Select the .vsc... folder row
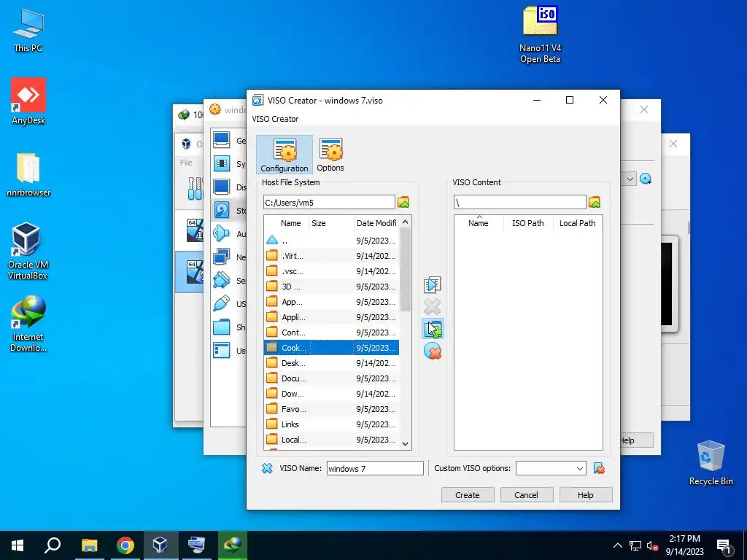This screenshot has height=560, width=747. click(x=332, y=271)
